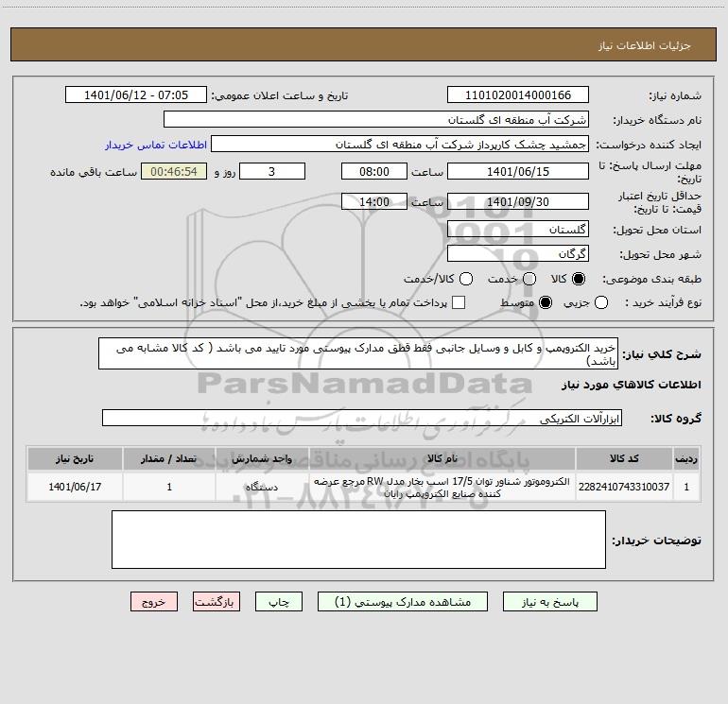Select the خدمت radio button
This screenshot has width=728, height=704.
click(x=529, y=279)
